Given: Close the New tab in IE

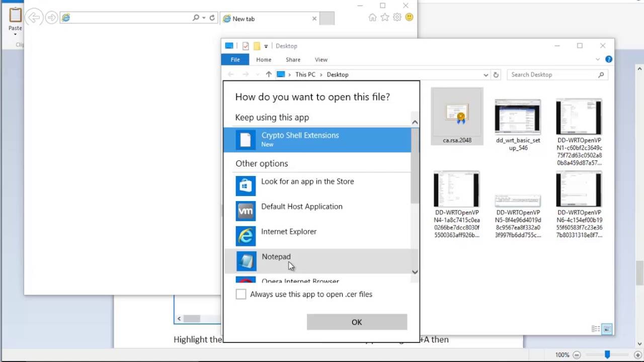Looking at the screenshot, I should click(314, 19).
